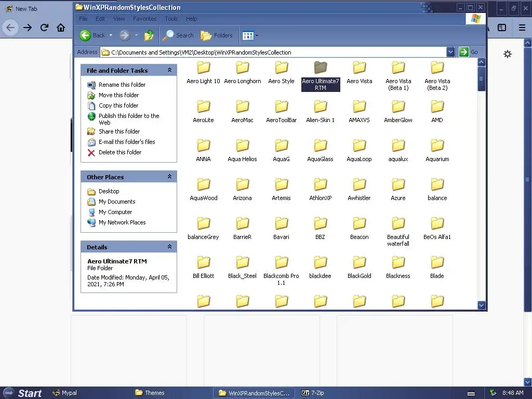Switch to 7-Zip taskbar window

coord(313,393)
